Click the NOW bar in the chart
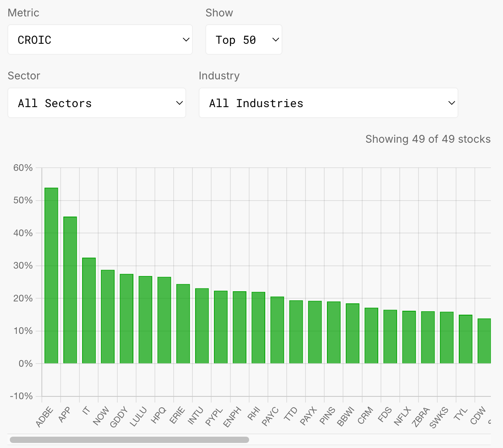 click(108, 317)
